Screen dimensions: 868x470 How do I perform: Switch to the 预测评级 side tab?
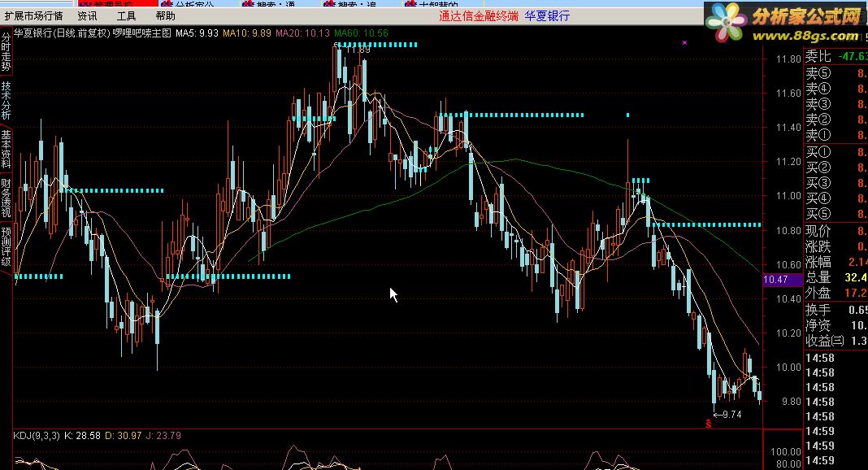[6, 246]
